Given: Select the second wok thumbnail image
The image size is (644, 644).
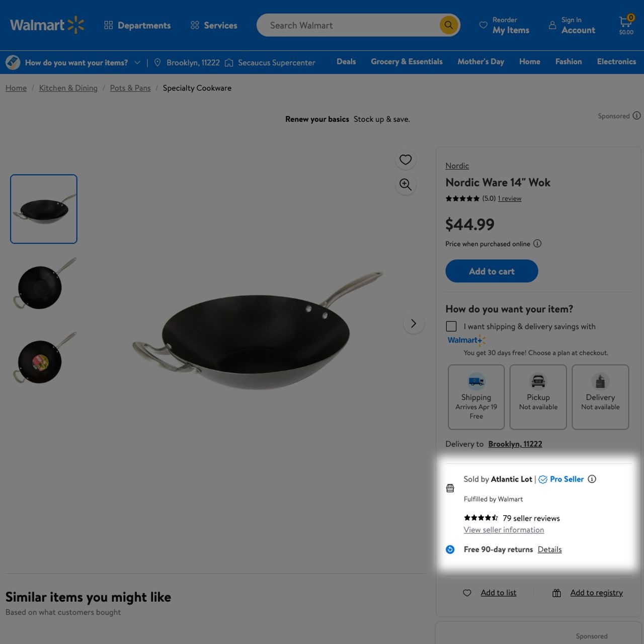Looking at the screenshot, I should tap(44, 284).
